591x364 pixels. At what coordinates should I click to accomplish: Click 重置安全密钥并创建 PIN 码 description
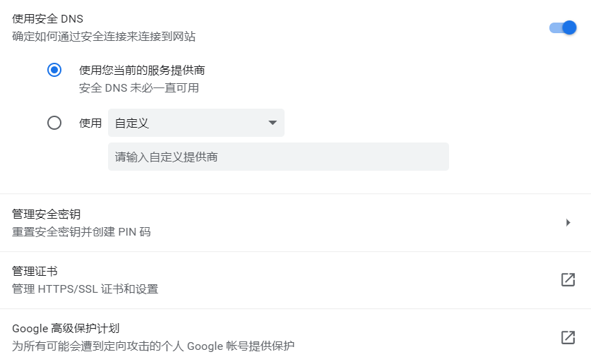[x=81, y=231]
